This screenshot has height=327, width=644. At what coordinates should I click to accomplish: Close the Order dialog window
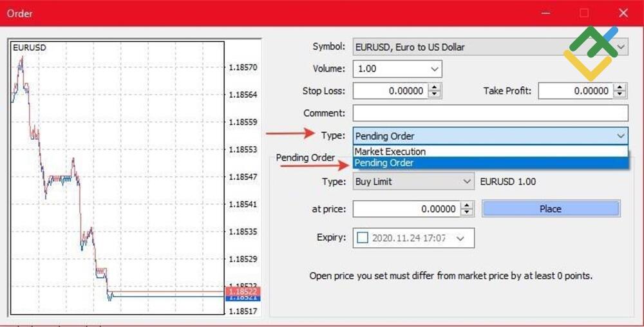tap(623, 13)
